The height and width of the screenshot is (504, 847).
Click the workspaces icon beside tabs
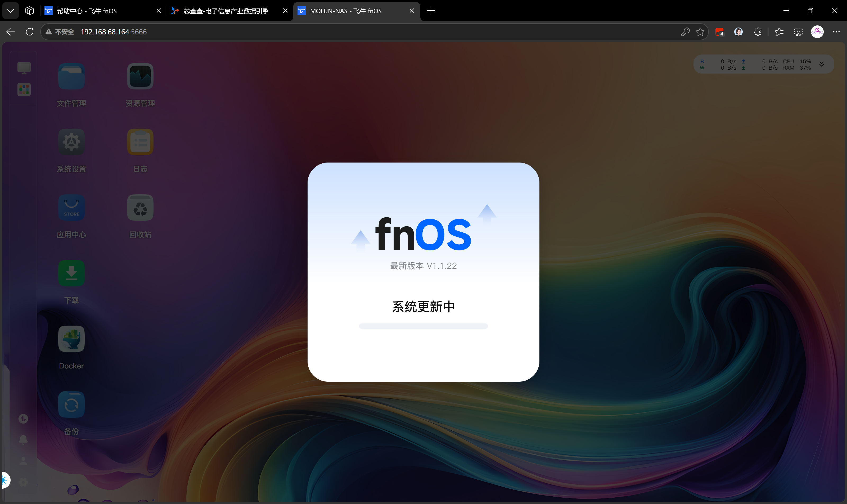tap(30, 11)
